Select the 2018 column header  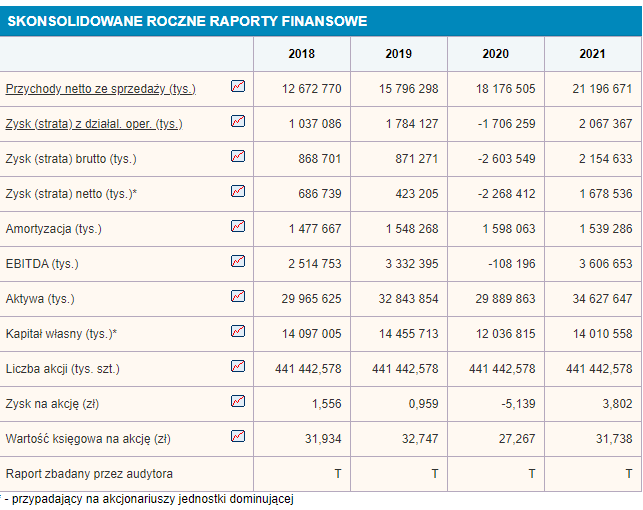pos(301,54)
